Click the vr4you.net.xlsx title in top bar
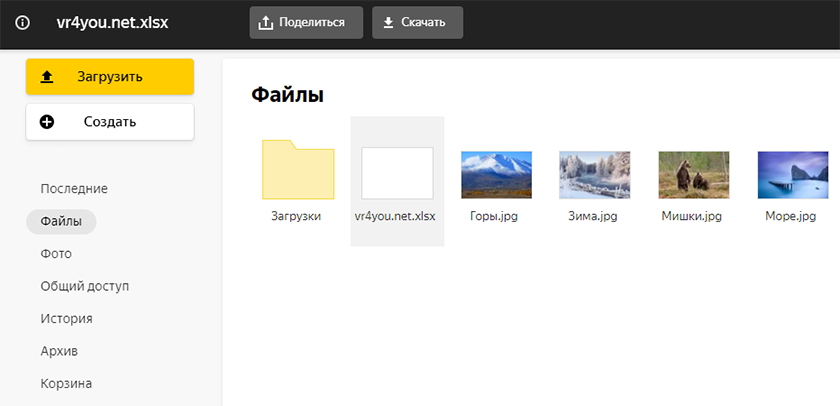Image resolution: width=840 pixels, height=406 pixels. [112, 23]
